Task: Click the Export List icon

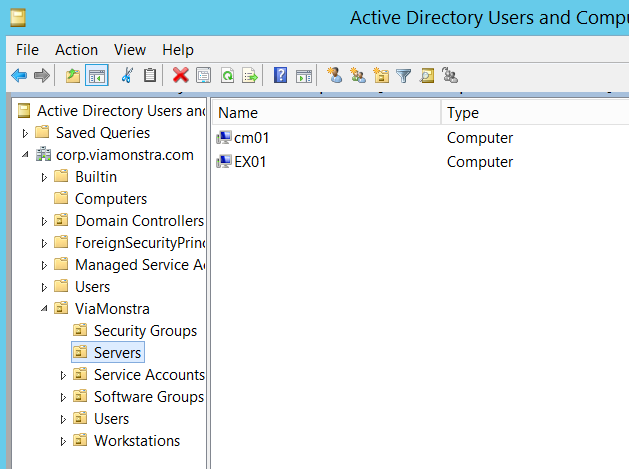Action: [250, 75]
